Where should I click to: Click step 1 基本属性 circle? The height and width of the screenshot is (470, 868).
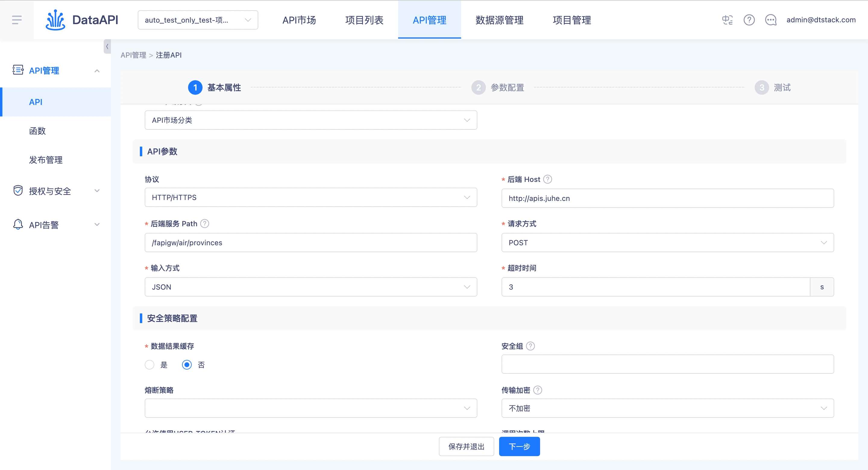coord(195,87)
